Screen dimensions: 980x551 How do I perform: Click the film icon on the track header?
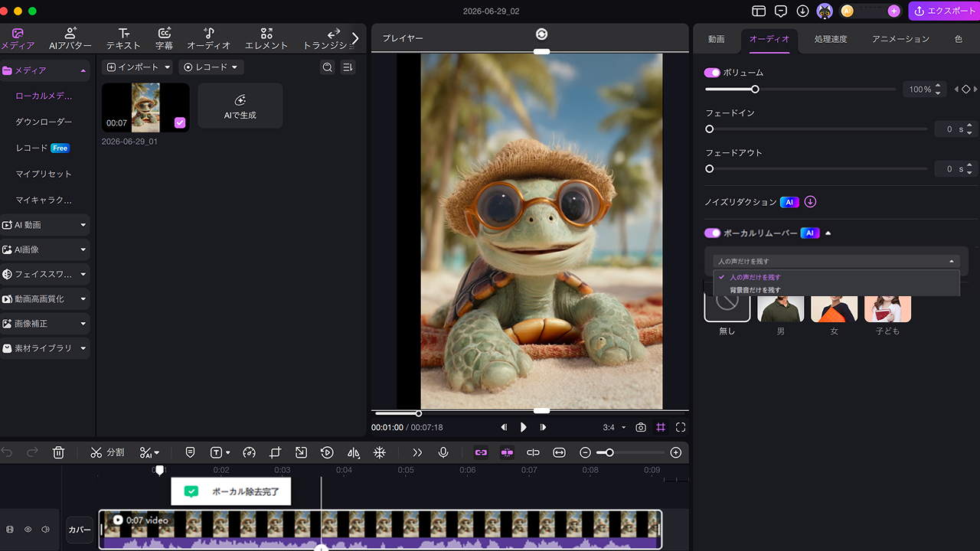point(10,529)
